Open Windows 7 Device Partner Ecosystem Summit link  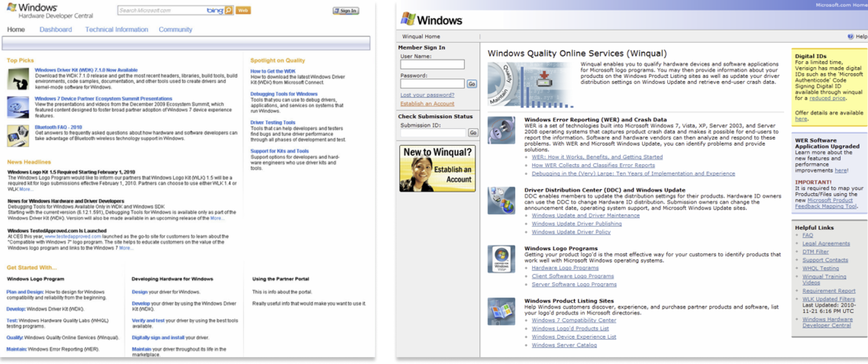[103, 99]
